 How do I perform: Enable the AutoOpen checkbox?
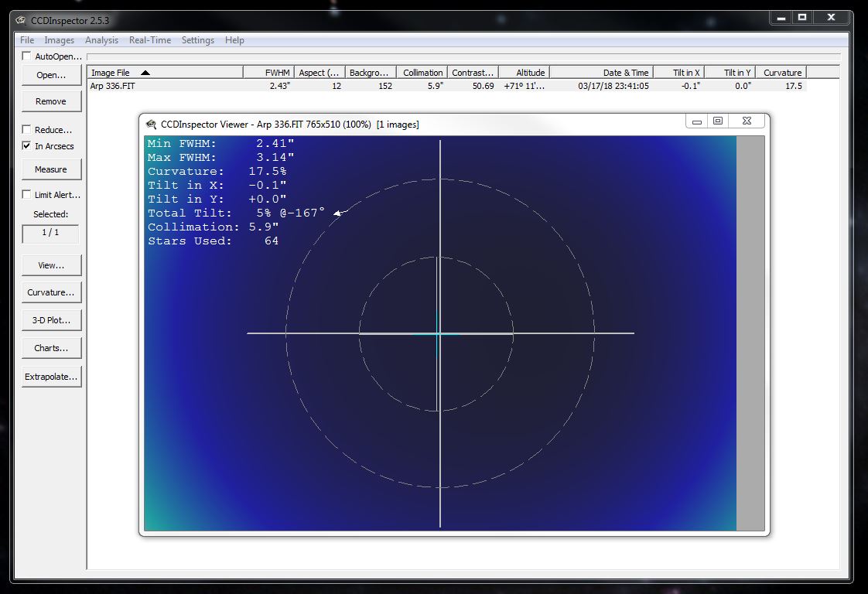point(26,56)
